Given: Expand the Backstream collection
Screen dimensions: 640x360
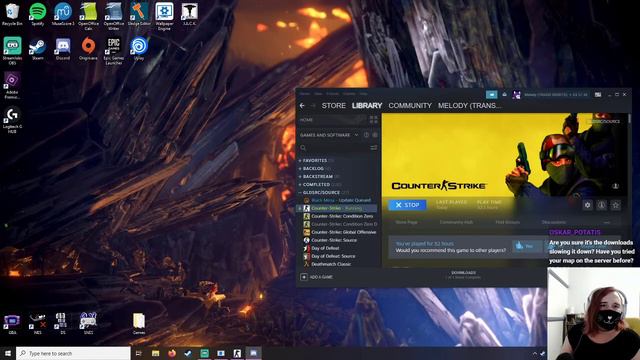Looking at the screenshot, I should pyautogui.click(x=300, y=177).
